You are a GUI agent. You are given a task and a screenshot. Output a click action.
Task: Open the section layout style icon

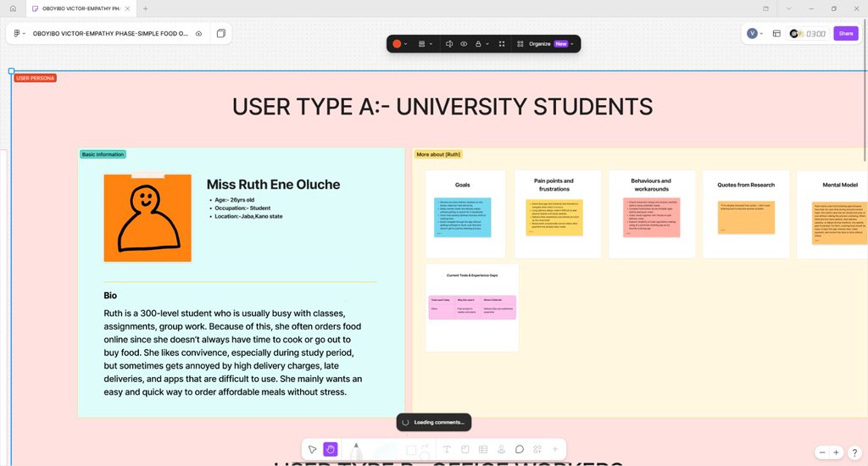421,44
